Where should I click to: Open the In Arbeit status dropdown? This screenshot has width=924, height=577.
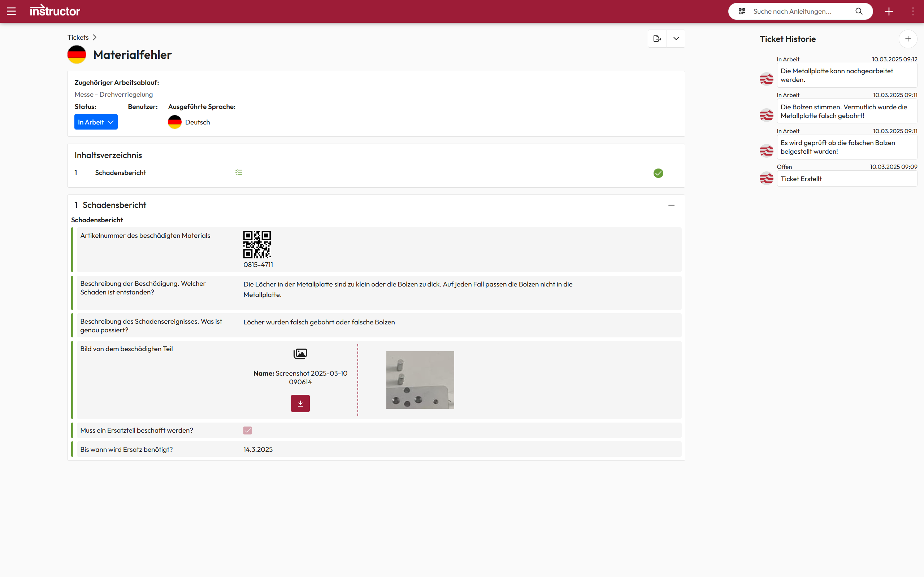click(96, 122)
